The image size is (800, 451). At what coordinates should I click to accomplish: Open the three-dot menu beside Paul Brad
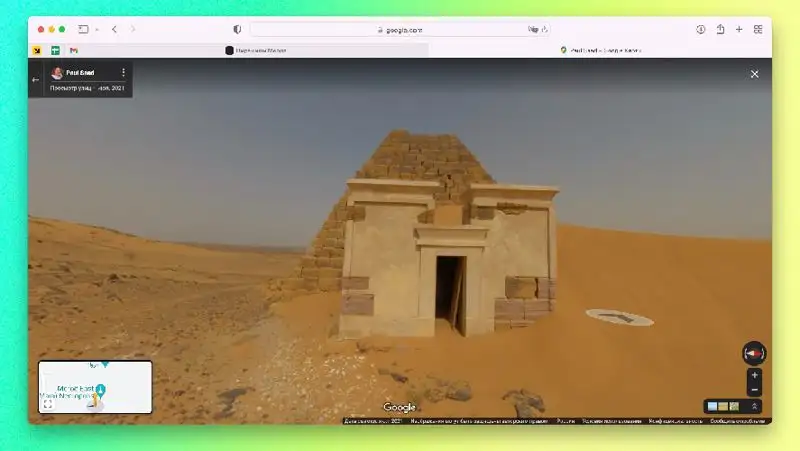click(x=123, y=73)
